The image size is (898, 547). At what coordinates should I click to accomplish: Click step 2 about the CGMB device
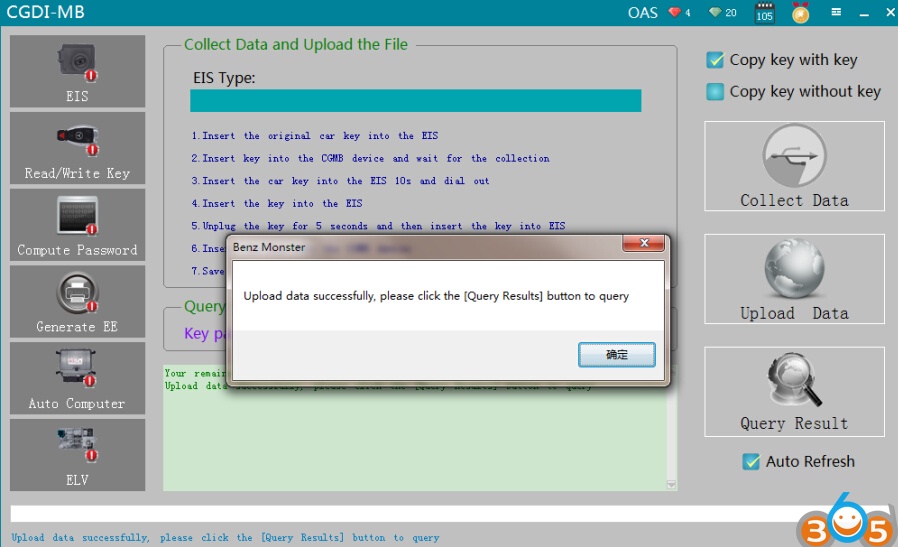coord(370,158)
